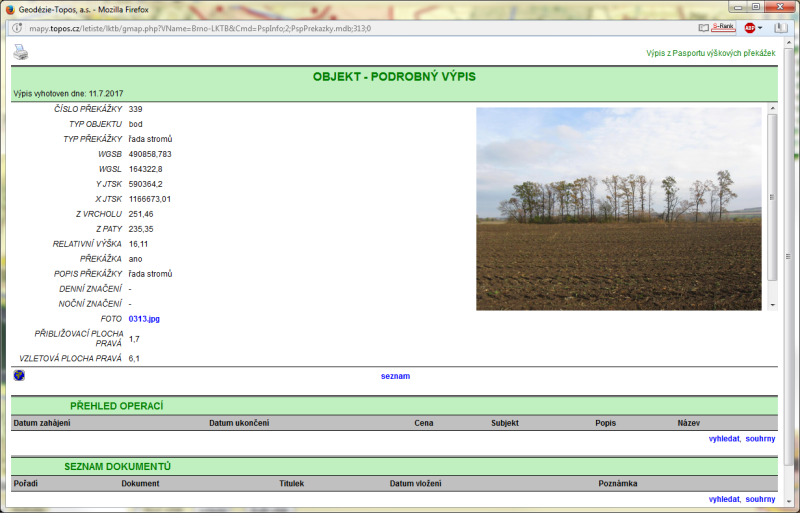Click vyhledat under Přehled operací
Image resolution: width=800 pixels, height=513 pixels.
pos(724,438)
